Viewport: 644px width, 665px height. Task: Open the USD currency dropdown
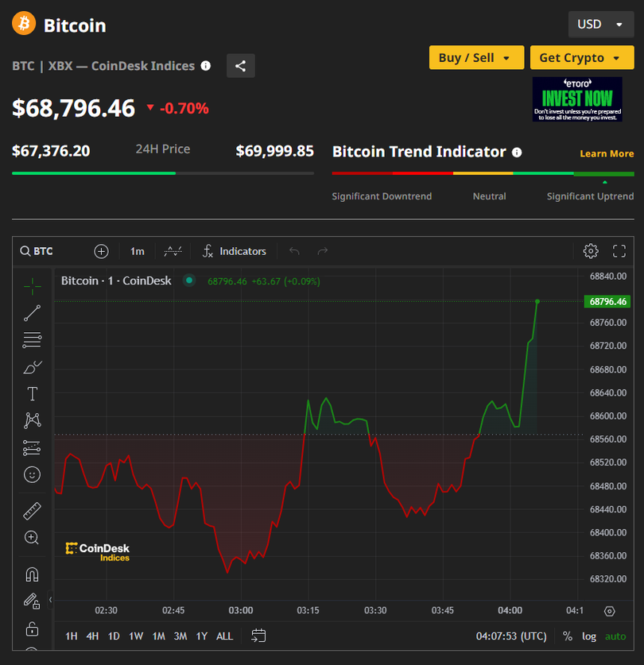pyautogui.click(x=600, y=24)
